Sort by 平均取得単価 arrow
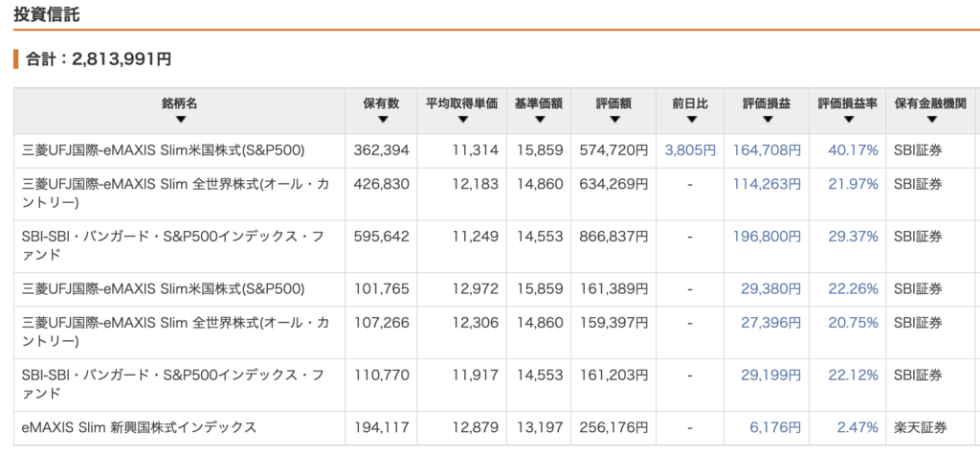The height and width of the screenshot is (456, 980). click(462, 120)
